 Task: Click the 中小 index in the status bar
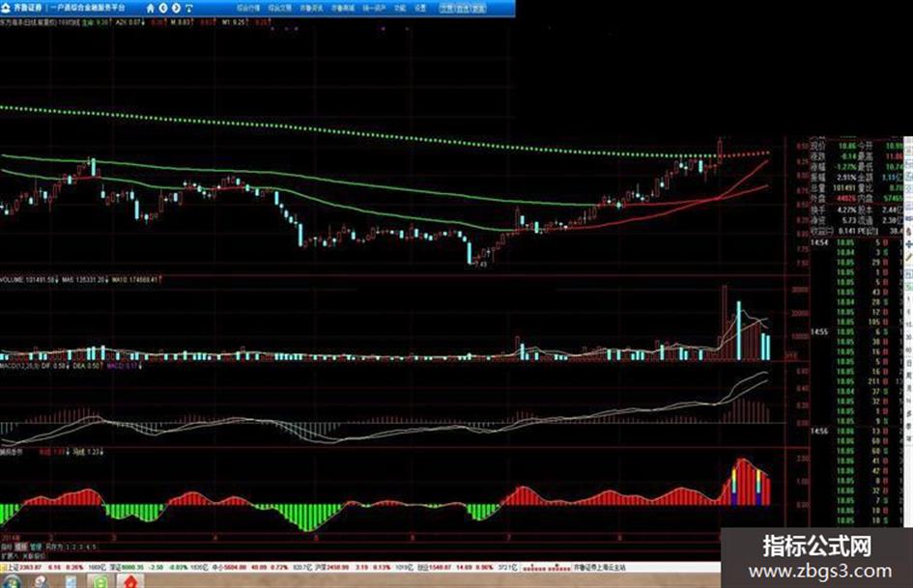218,567
